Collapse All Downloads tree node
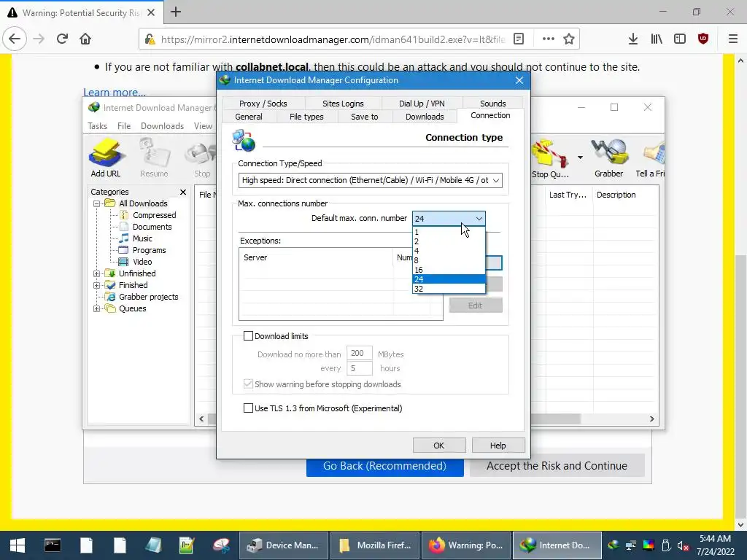The image size is (747, 560). click(97, 204)
